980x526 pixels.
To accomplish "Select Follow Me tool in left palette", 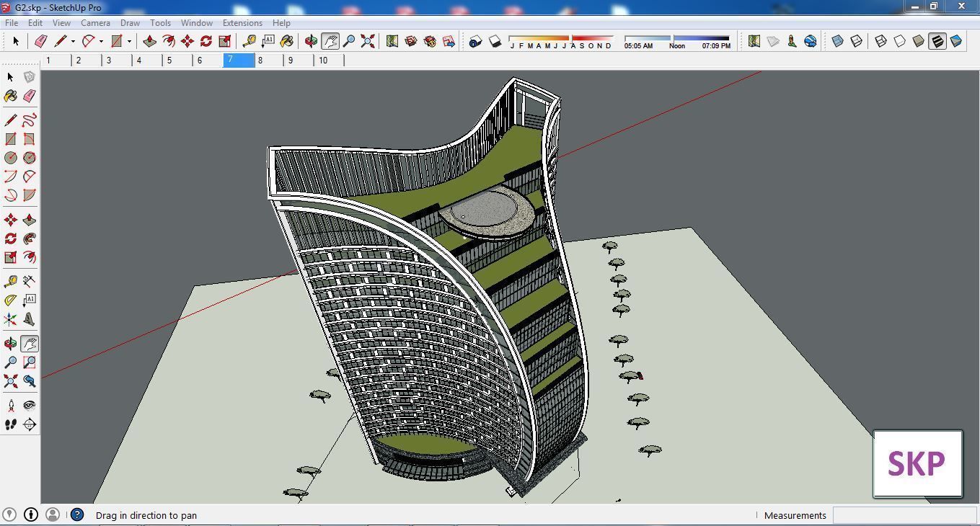I will point(30,238).
